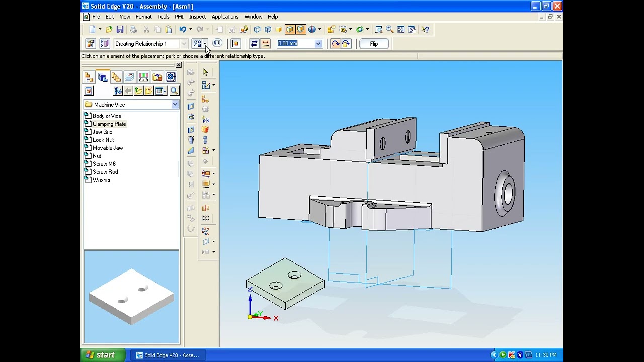
Task: Click the pattern parts icon
Action: pos(205,218)
